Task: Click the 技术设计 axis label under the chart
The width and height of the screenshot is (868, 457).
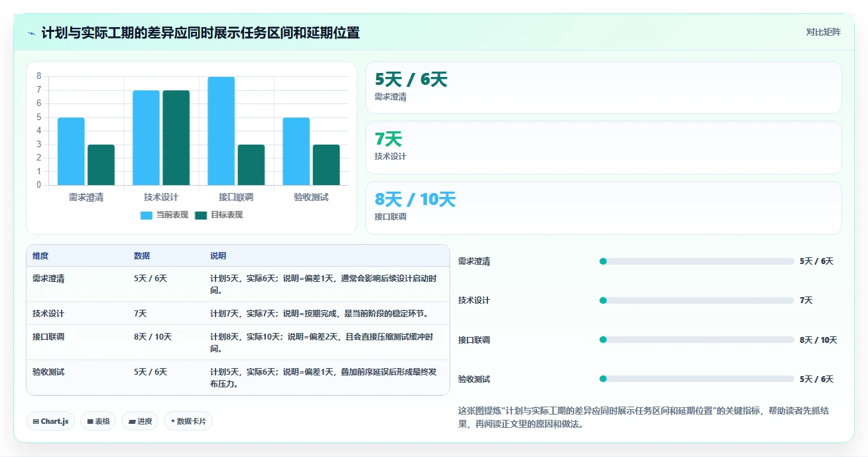Action: (161, 198)
